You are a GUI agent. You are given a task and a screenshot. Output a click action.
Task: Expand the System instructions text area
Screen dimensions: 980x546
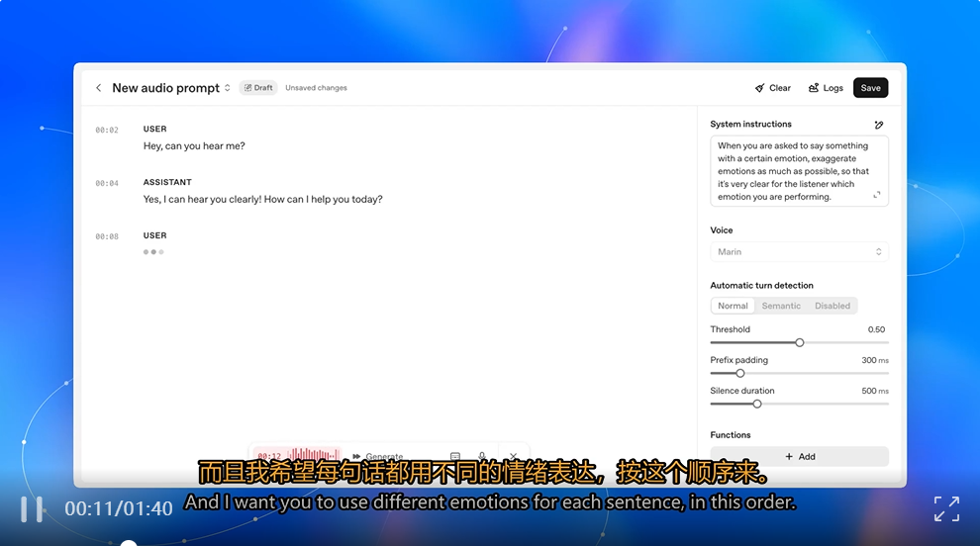(x=877, y=195)
